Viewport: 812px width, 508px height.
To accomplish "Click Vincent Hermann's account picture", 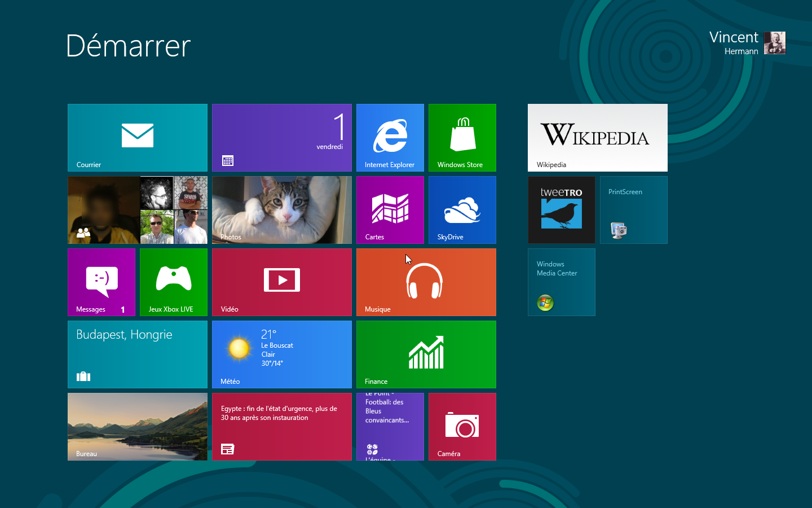I will pos(774,43).
